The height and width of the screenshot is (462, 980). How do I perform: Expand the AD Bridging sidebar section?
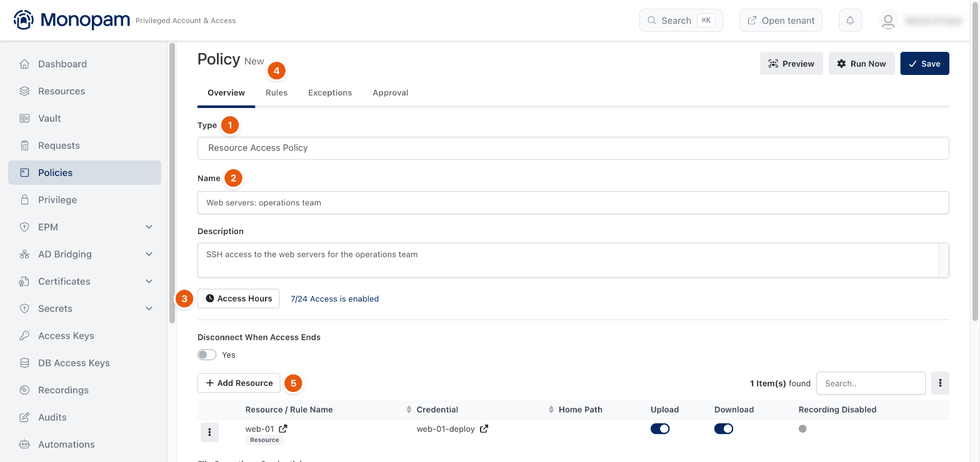[149, 254]
